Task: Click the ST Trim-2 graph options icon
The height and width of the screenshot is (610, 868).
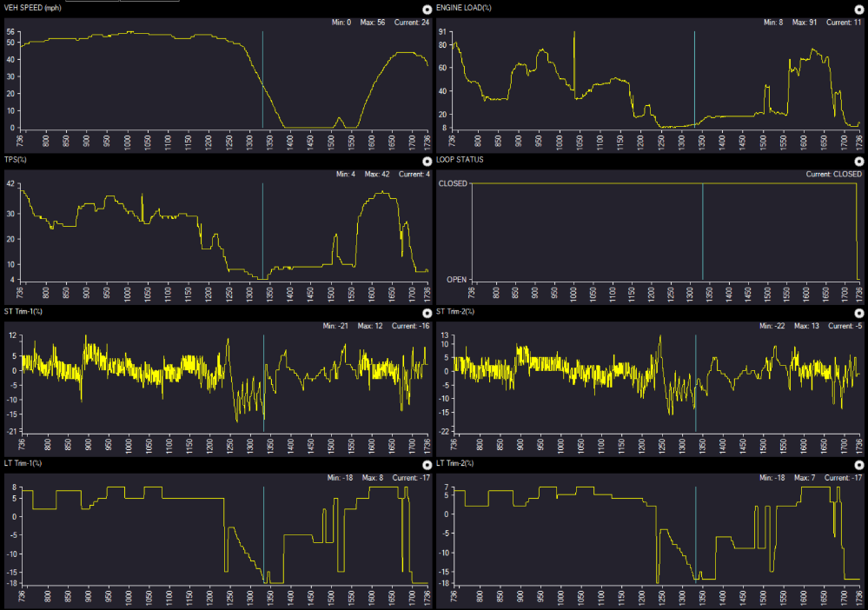Action: tap(858, 313)
